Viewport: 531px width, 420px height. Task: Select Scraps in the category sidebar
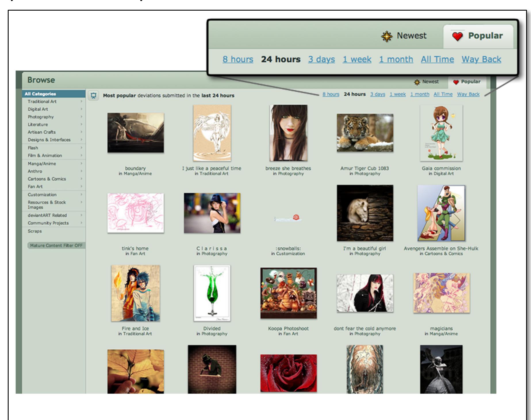pyautogui.click(x=35, y=231)
